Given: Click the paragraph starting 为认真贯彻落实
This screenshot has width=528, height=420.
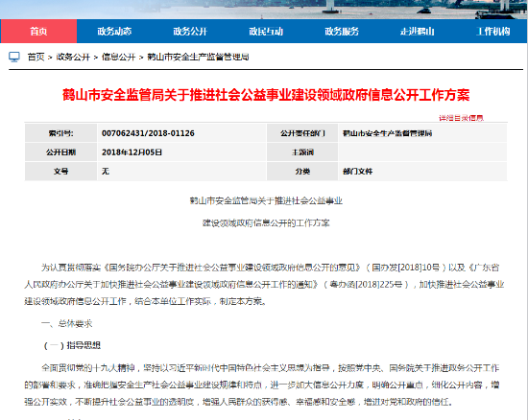Looking at the screenshot, I should 264,285.
